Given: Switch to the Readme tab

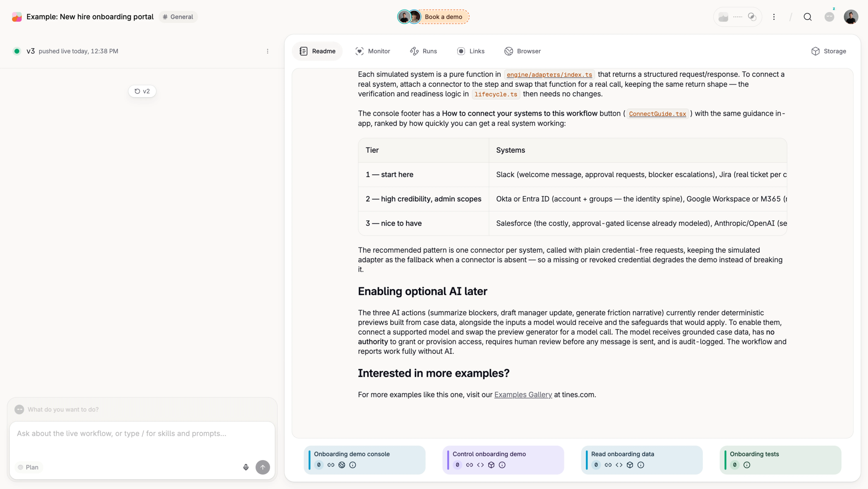Looking at the screenshot, I should pos(317,51).
